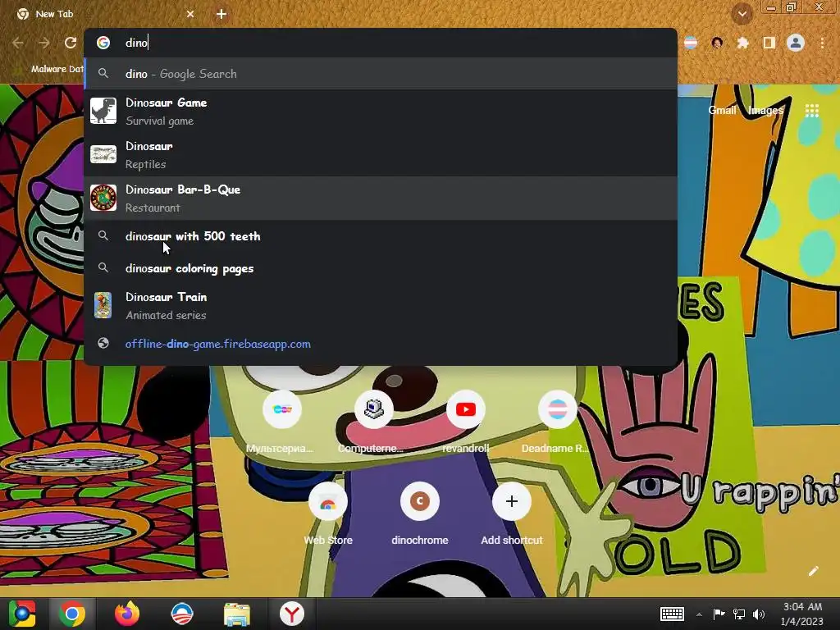
Task: Click the trans flag extension icon
Action: 691,43
